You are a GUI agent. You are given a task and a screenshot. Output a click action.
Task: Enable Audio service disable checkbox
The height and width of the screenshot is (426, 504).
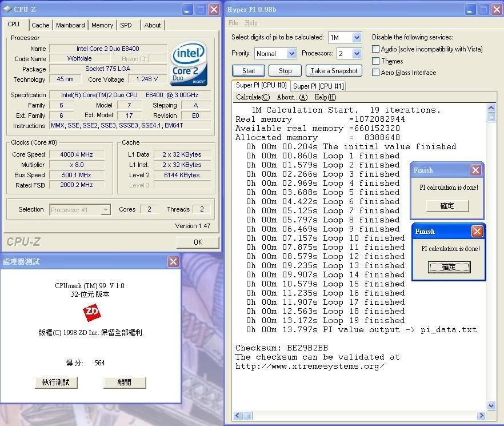(375, 49)
